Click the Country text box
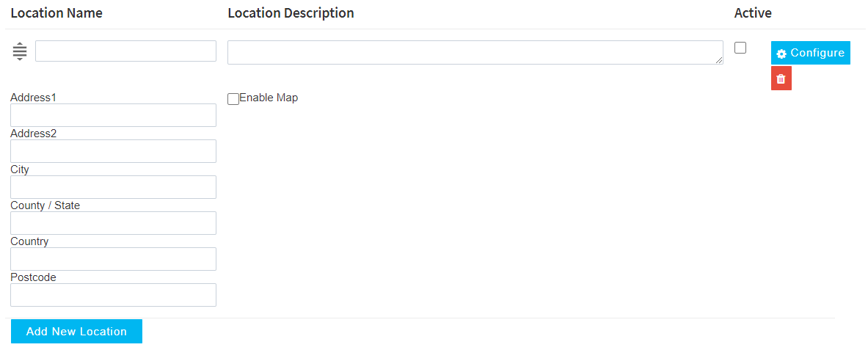This screenshot has width=868, height=350. coord(113,259)
